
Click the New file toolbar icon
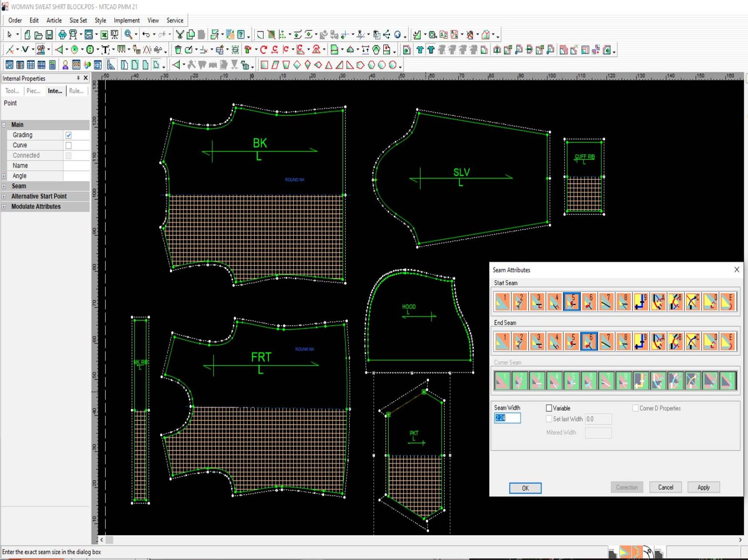[x=28, y=35]
